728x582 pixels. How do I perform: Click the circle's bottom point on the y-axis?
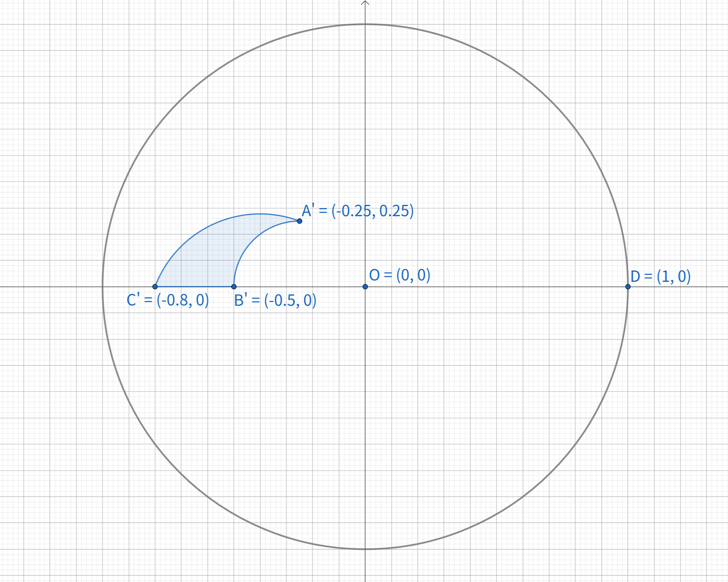pyautogui.click(x=365, y=549)
